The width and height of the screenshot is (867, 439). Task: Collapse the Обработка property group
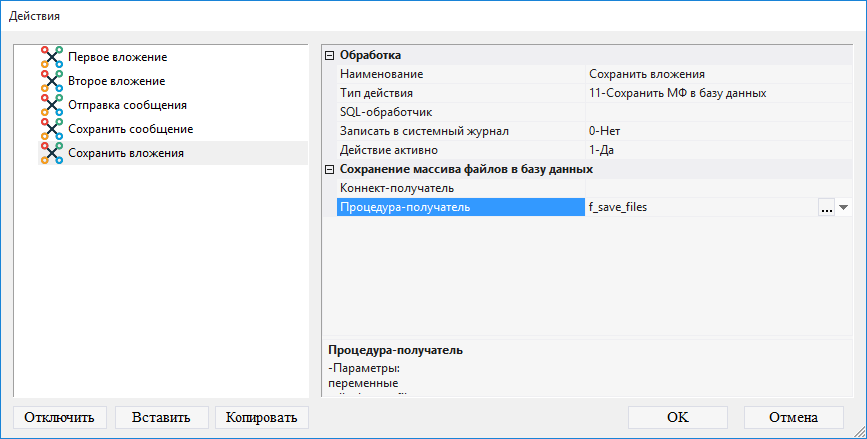[x=330, y=56]
